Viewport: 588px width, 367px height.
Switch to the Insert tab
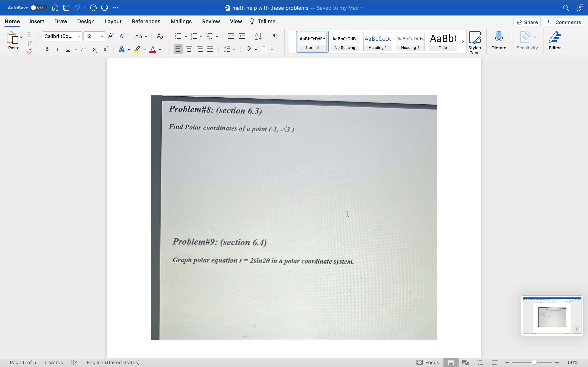(x=37, y=21)
